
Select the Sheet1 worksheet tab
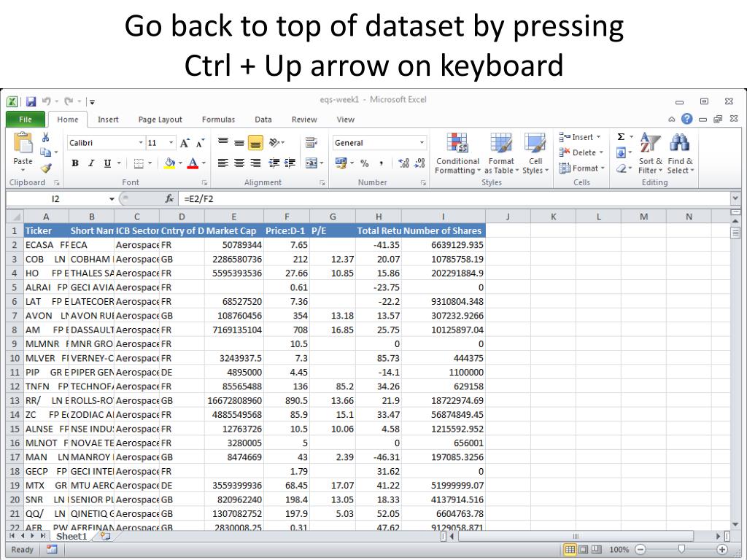point(71,536)
